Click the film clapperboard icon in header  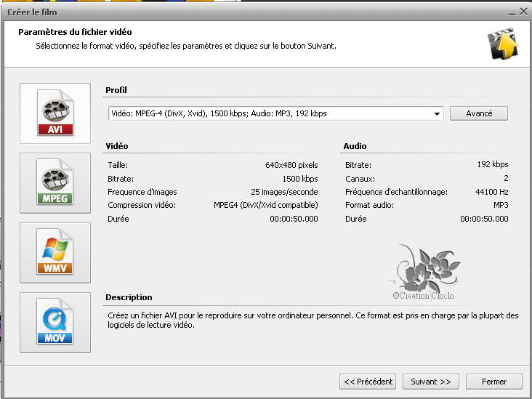click(502, 44)
